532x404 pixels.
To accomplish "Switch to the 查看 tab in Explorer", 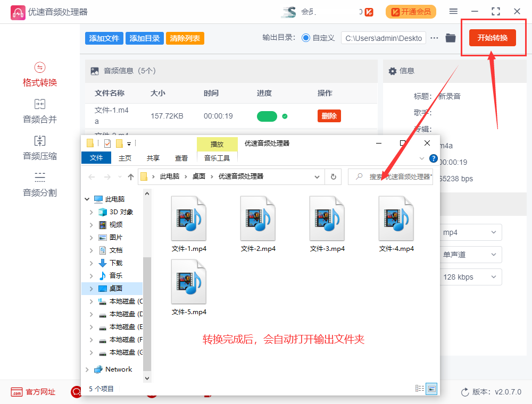I will (181, 158).
